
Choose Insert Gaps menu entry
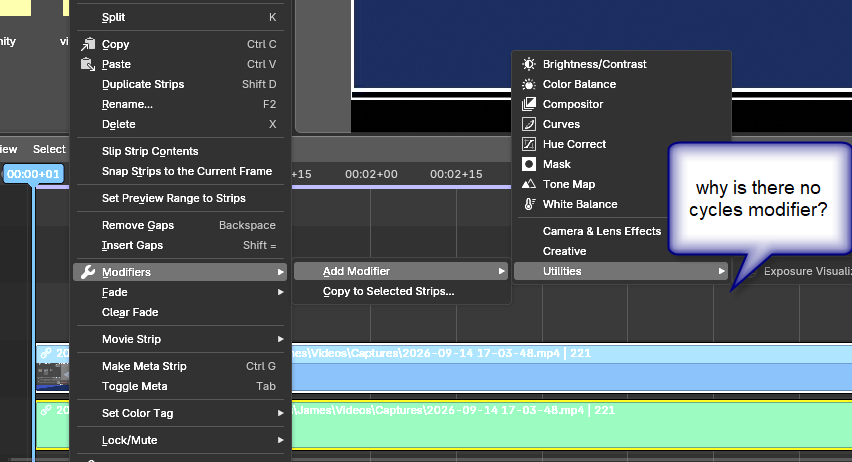(180, 245)
